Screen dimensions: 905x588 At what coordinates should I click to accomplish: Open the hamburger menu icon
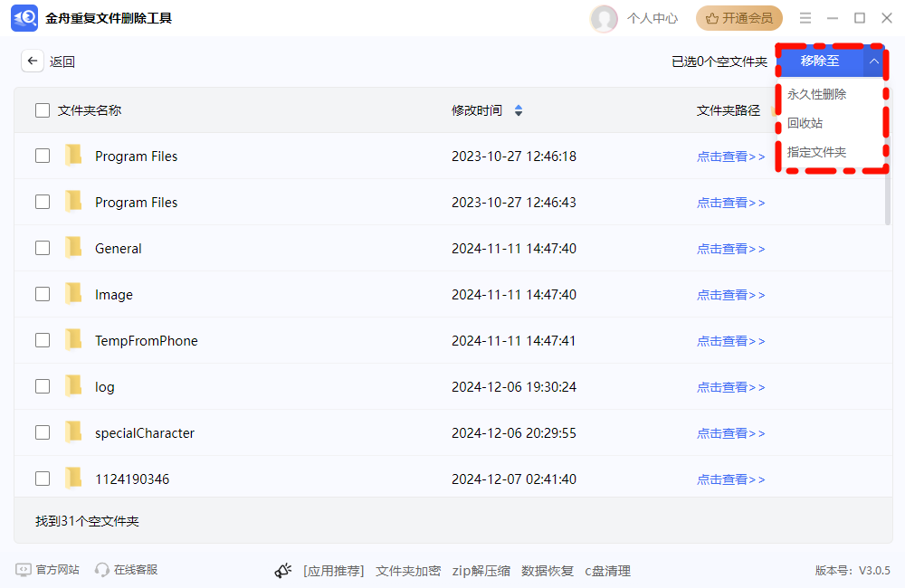[805, 18]
